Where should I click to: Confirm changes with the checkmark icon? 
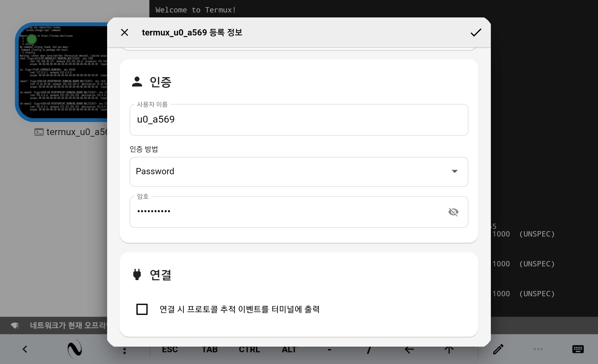(x=476, y=32)
